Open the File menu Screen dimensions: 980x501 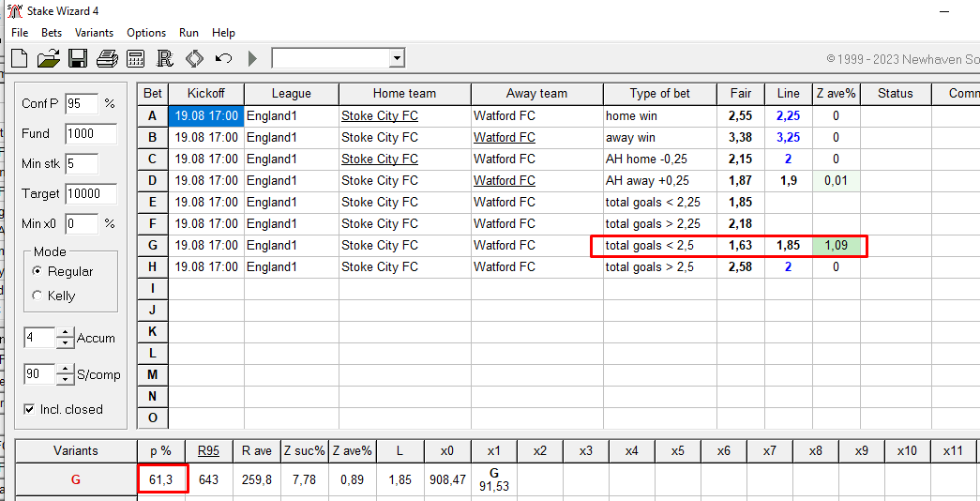coord(20,33)
